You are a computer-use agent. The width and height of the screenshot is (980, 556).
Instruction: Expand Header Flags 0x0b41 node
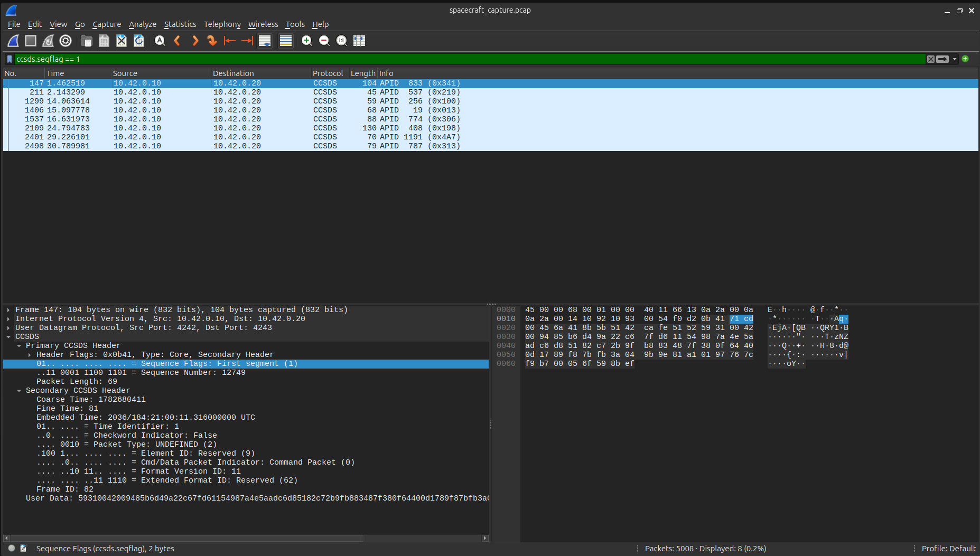point(30,355)
